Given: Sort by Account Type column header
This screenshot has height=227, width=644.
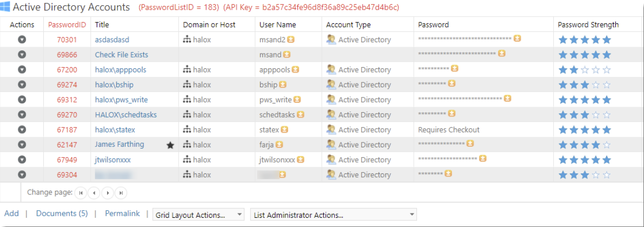Looking at the screenshot, I should [x=348, y=25].
